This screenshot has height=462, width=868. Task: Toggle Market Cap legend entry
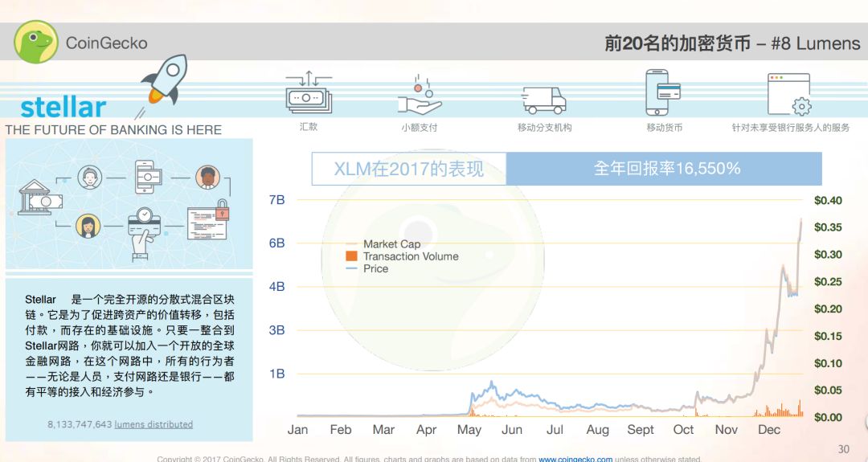[x=391, y=244]
